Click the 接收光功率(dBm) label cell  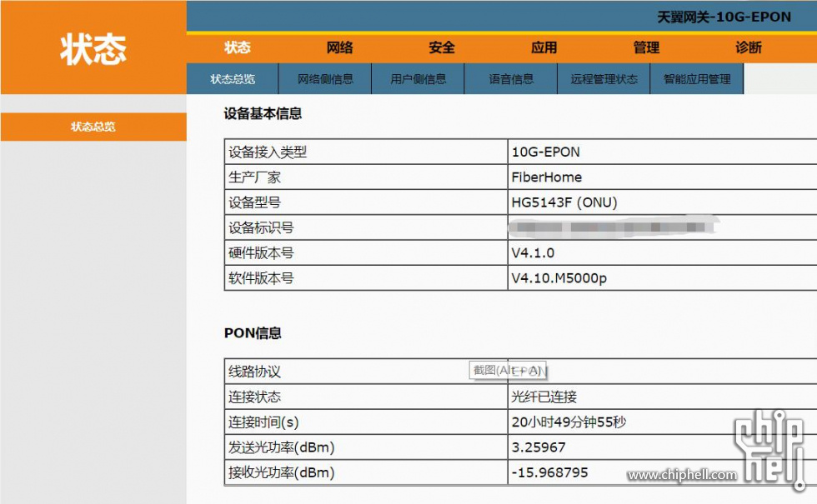366,473
